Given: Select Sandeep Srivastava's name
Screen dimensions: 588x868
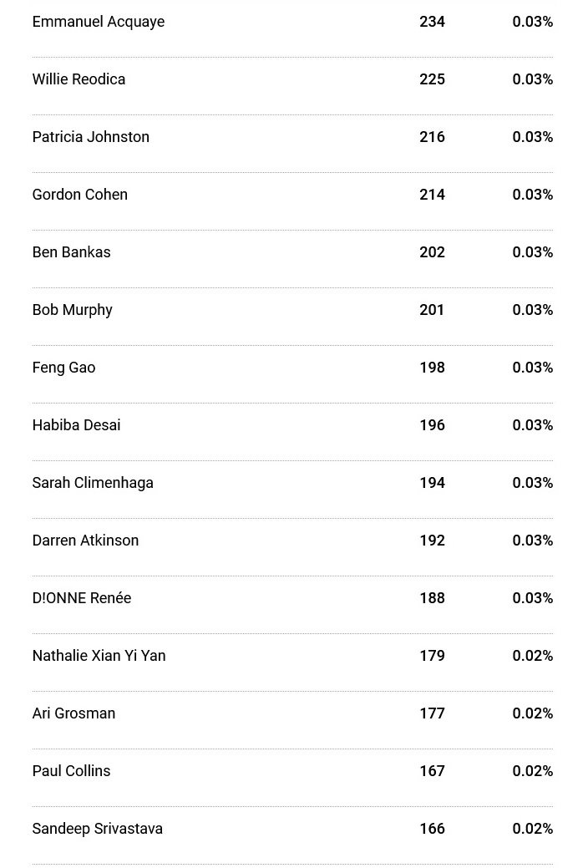Looking at the screenshot, I should 98,830.
